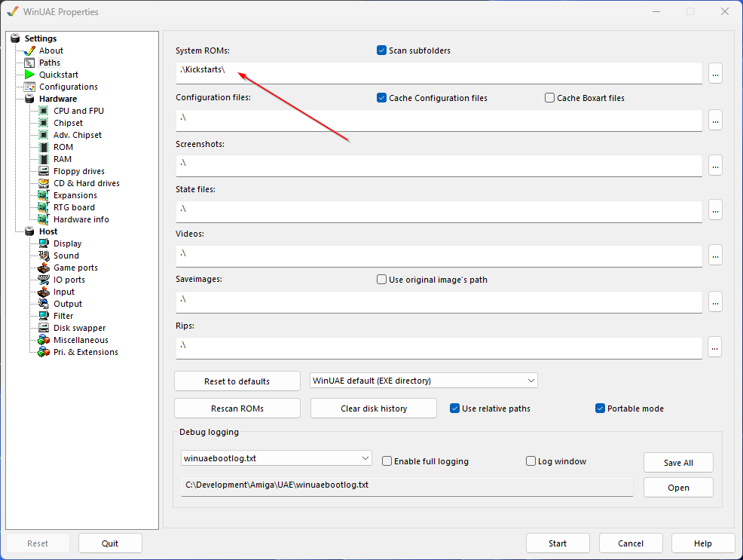Image resolution: width=743 pixels, height=560 pixels.
Task: Click the CD & Hard drives icon
Action: [44, 183]
